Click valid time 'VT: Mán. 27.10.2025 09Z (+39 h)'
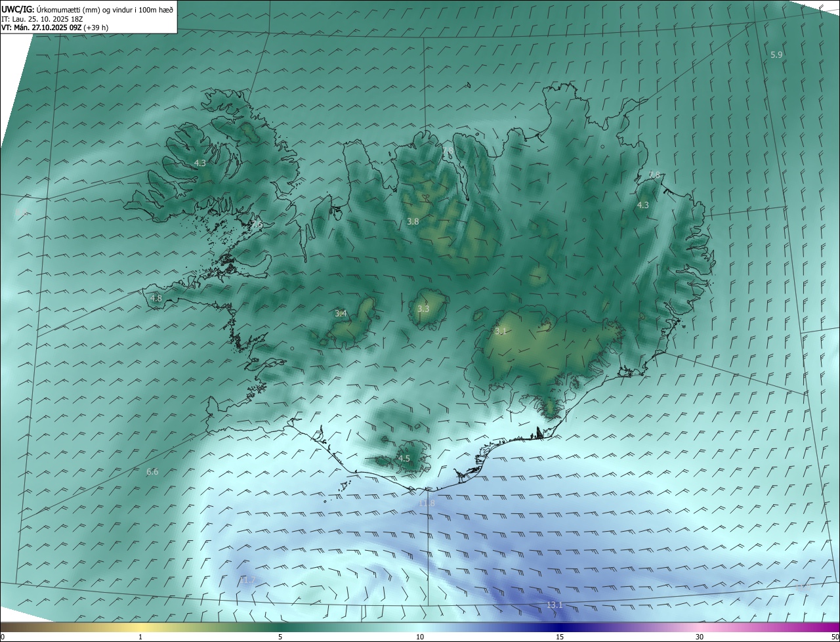 click(55, 28)
